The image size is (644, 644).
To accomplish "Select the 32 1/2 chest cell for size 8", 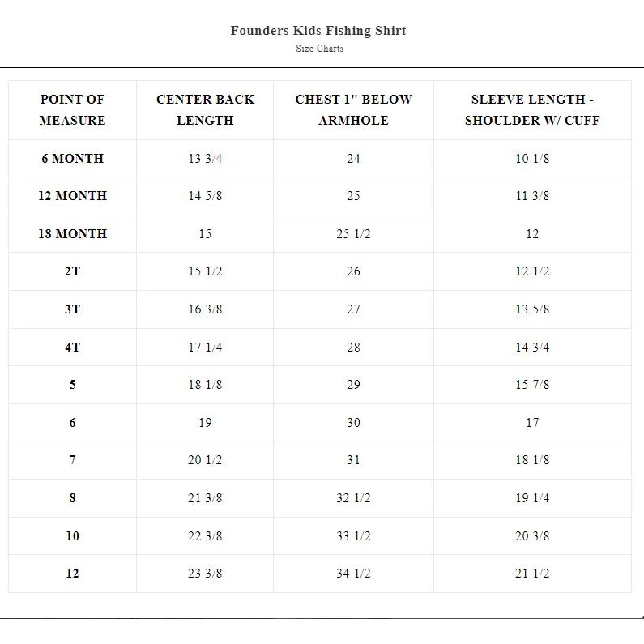I will [x=353, y=498].
